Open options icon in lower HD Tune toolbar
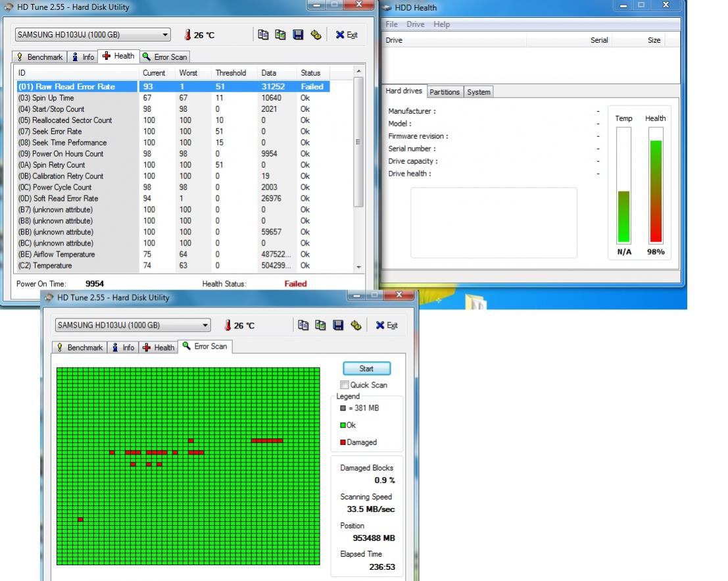The height and width of the screenshot is (581, 728). [x=356, y=325]
